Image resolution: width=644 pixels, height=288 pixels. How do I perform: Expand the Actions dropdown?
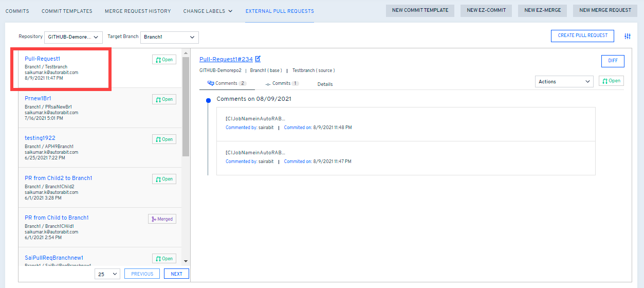tap(564, 81)
